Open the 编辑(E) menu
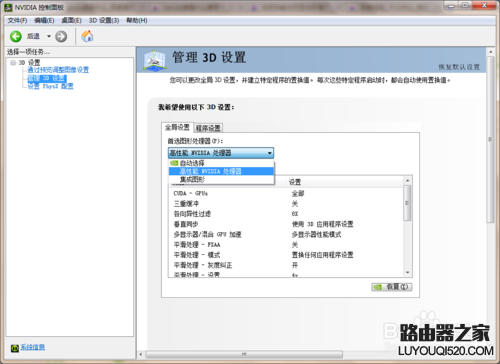This screenshot has height=364, width=500. coord(44,20)
